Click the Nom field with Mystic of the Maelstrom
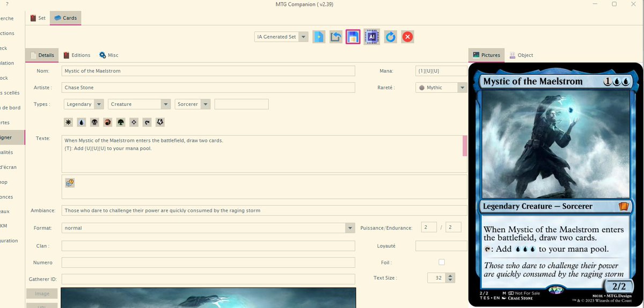The height and width of the screenshot is (308, 644). coord(208,71)
